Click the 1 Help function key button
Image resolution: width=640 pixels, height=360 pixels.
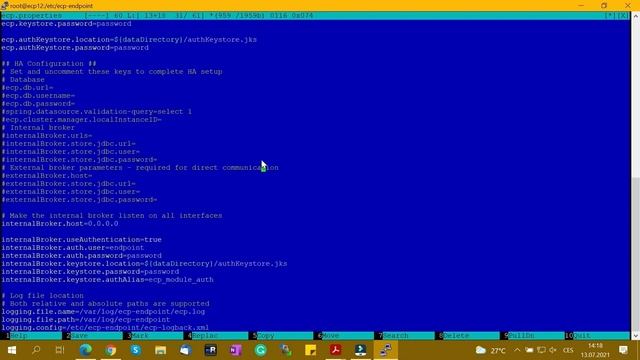(x=31, y=336)
